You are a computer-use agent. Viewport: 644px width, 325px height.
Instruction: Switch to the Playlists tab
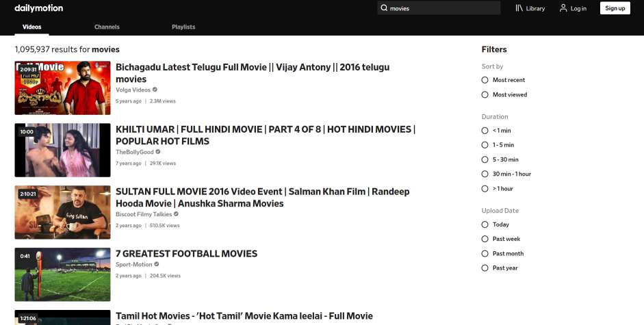coord(183,27)
